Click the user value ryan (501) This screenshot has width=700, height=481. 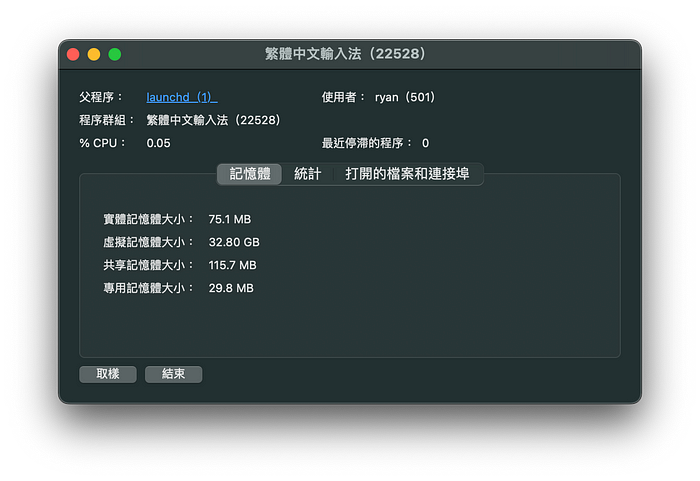405,97
